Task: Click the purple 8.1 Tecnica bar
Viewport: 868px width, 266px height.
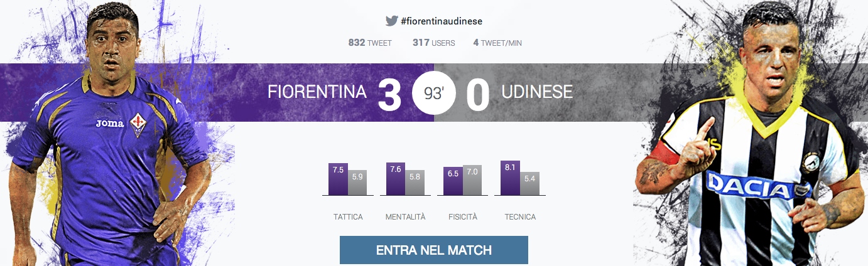Action: coord(511,178)
